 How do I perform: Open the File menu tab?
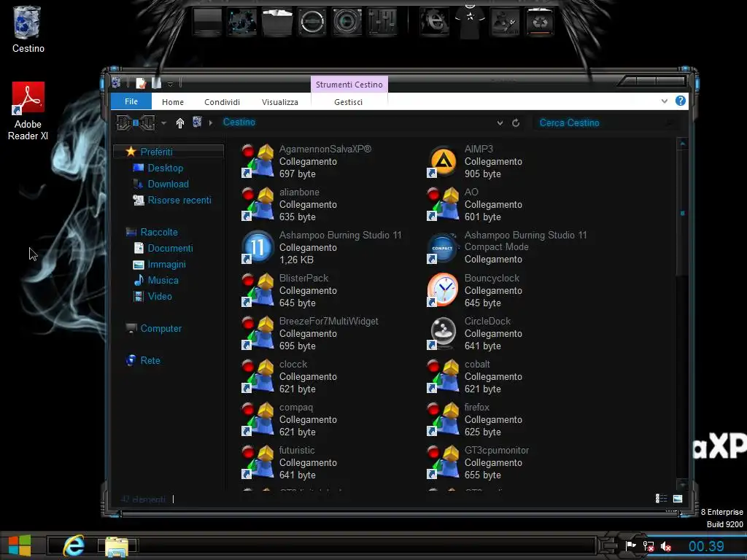131,101
